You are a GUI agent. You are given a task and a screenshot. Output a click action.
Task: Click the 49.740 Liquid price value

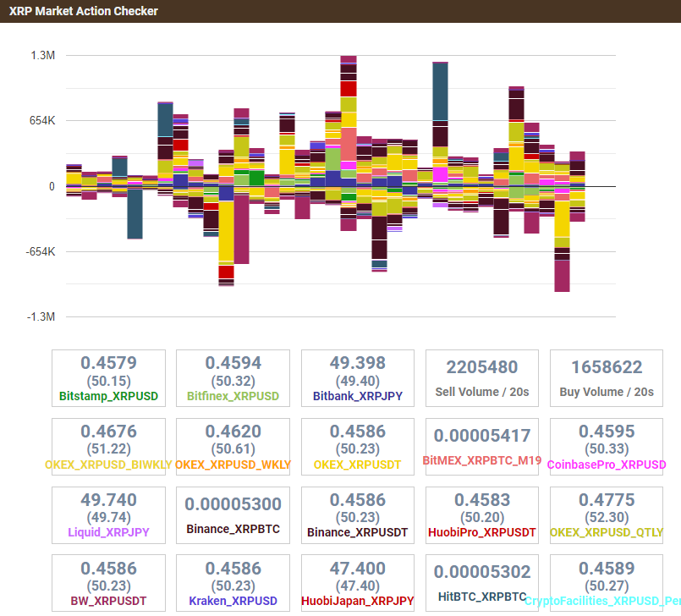pos(108,499)
